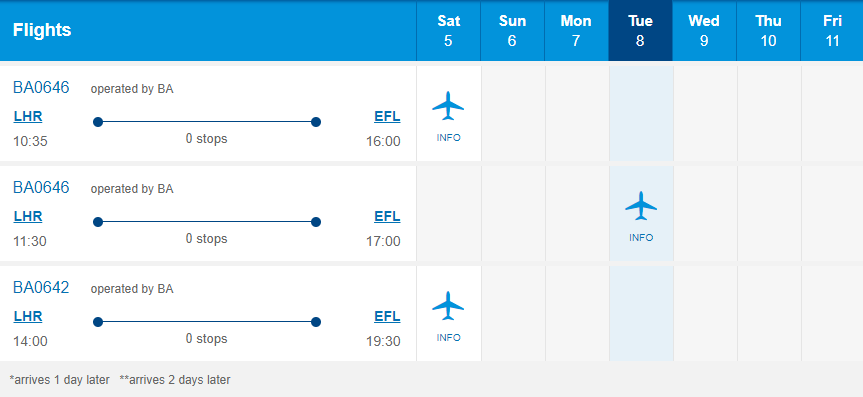Click the Tuesday plane icon for the 11:30 flight
The height and width of the screenshot is (397, 863).
pyautogui.click(x=641, y=206)
